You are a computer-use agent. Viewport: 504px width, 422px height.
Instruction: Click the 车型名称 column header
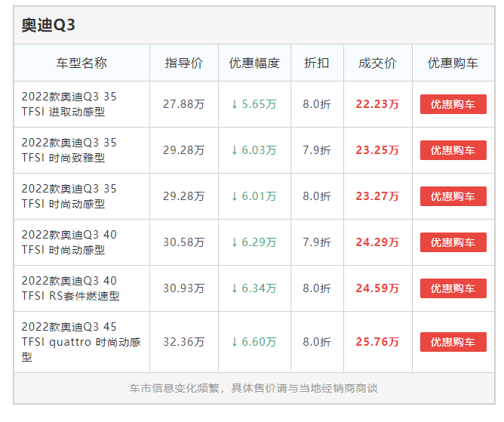tap(81, 63)
